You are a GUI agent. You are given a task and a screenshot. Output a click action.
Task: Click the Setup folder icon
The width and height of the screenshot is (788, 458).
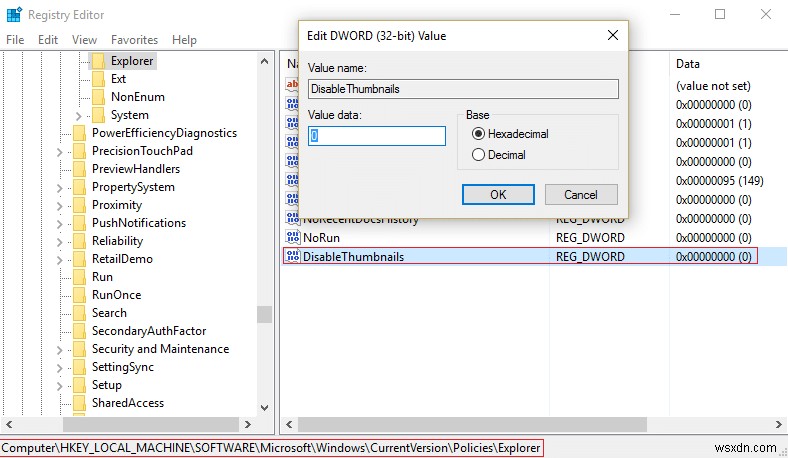click(79, 386)
